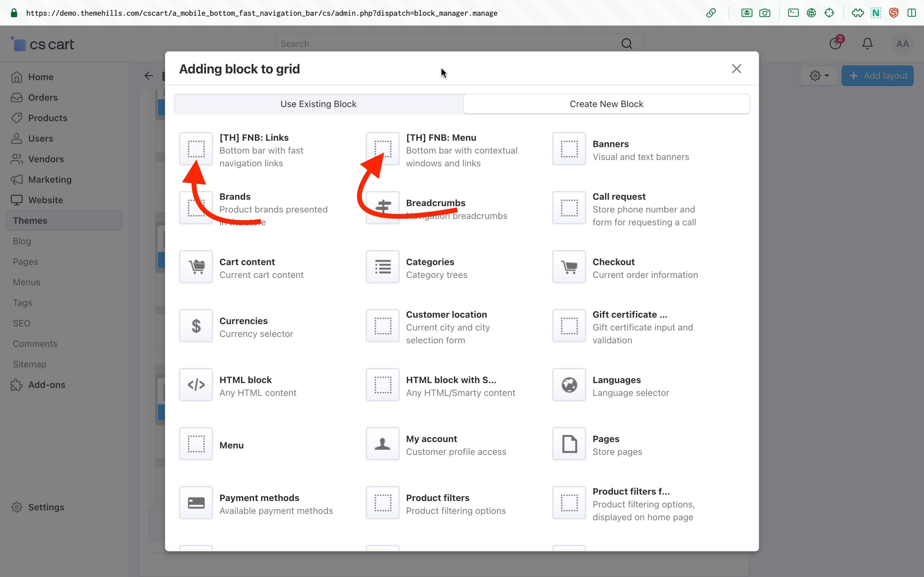Open the gear settings dropdown

pos(819,76)
